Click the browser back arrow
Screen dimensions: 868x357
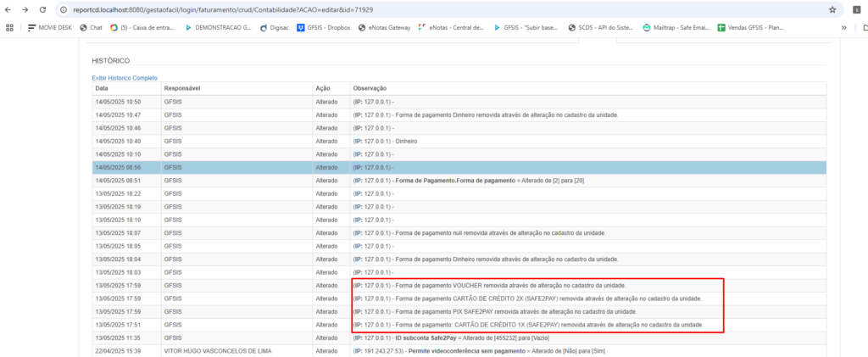[9, 9]
